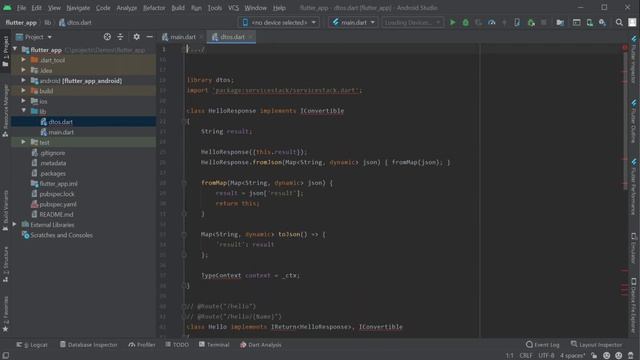
Task: Toggle read-only lock icon in status bar
Action: click(594, 356)
